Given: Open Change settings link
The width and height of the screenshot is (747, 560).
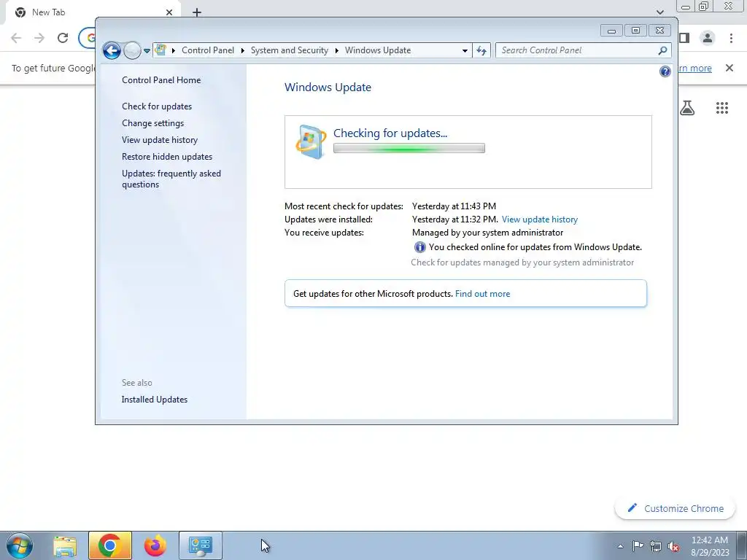Looking at the screenshot, I should 152,122.
